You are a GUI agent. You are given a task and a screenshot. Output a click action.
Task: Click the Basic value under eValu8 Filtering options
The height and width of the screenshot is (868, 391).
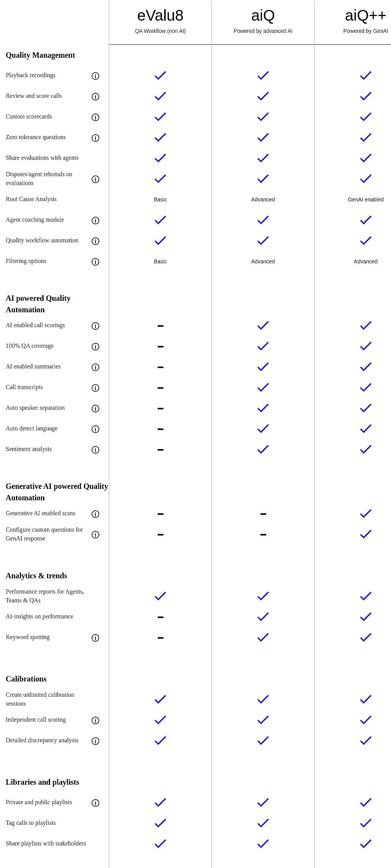(160, 261)
